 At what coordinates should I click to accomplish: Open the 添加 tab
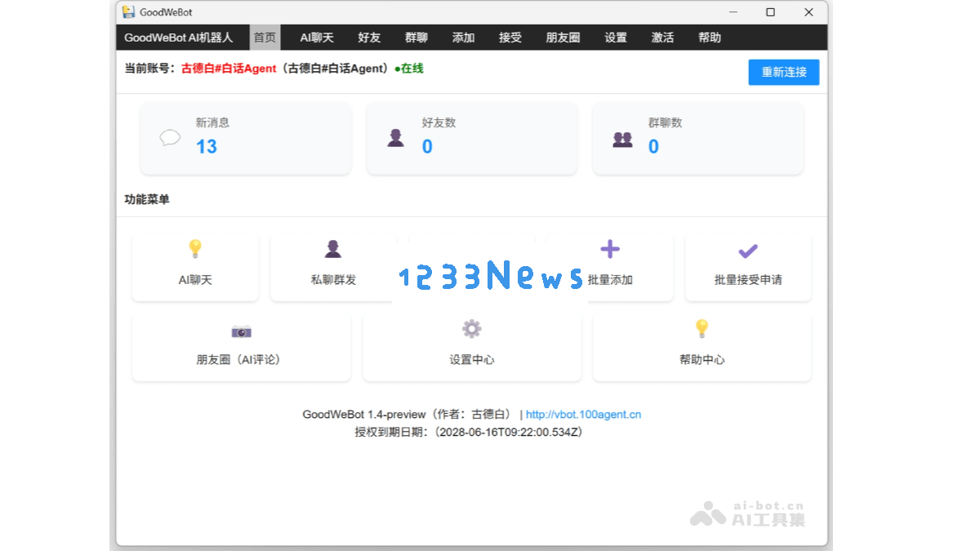pos(463,38)
